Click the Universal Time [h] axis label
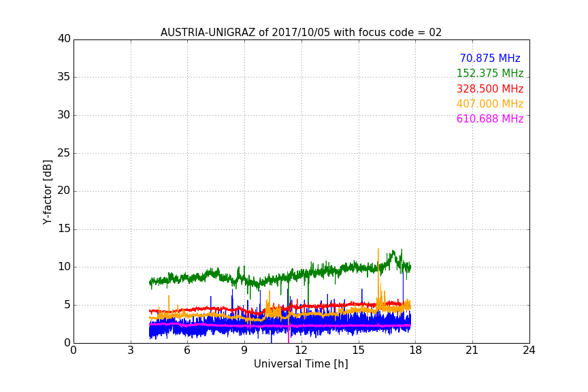This screenshot has width=588, height=392. click(301, 364)
